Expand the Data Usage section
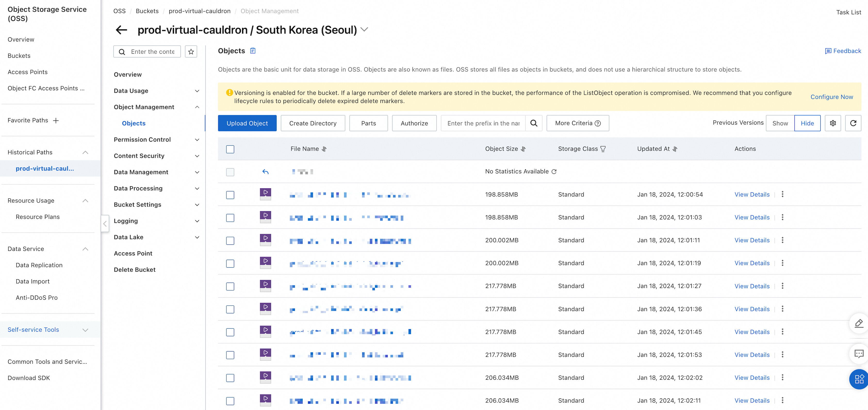The width and height of the screenshot is (868, 410). pos(197,91)
